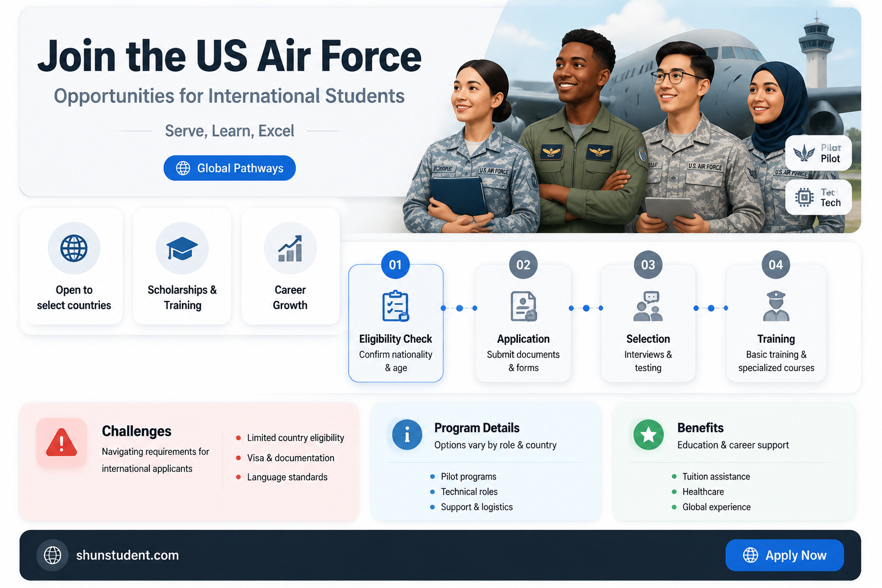882x588 pixels.
Task: Click Pilot programs bullet
Action: 463,477
